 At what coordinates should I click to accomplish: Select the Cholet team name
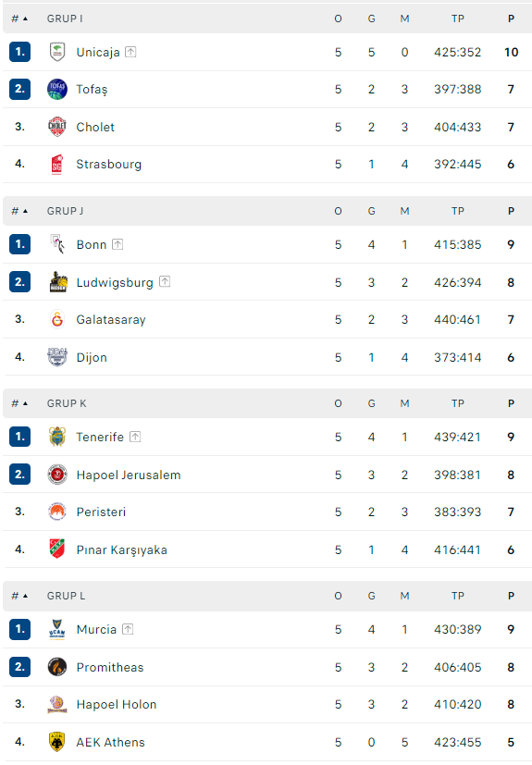pos(95,127)
